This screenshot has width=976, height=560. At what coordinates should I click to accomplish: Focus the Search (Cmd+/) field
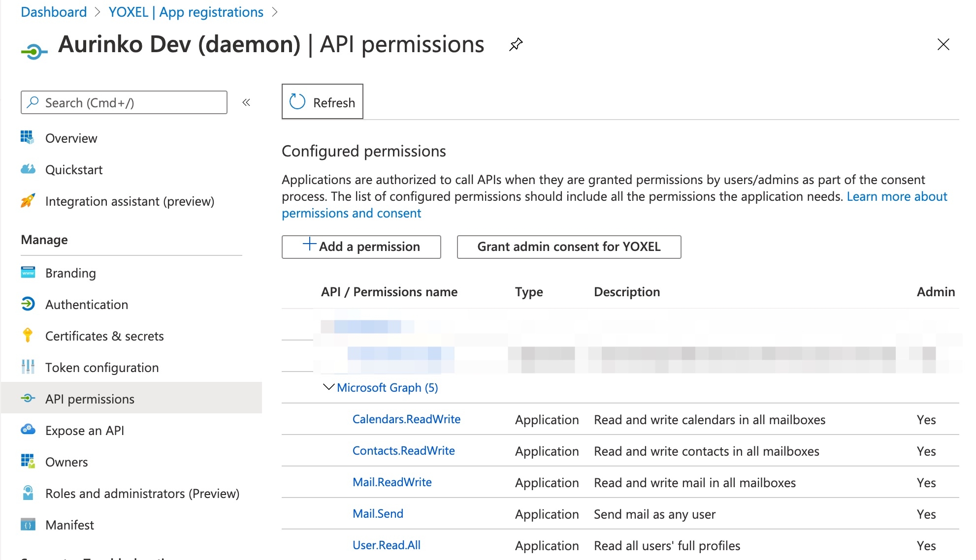click(124, 102)
